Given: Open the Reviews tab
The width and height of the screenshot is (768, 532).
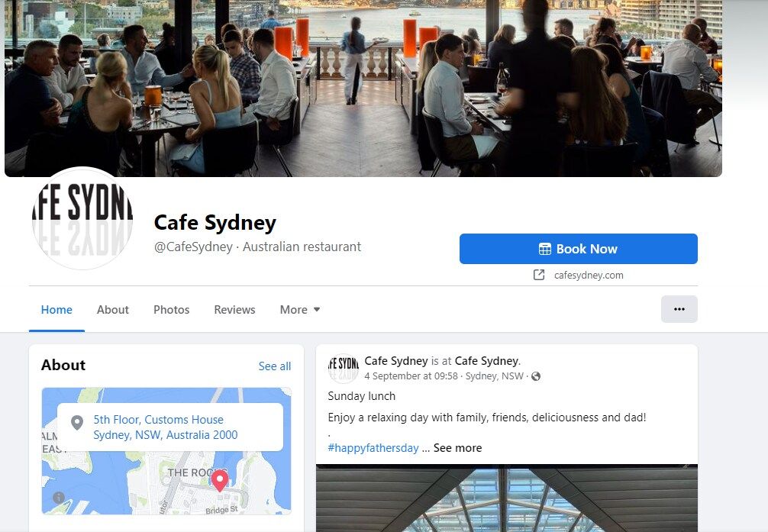Looking at the screenshot, I should pyautogui.click(x=234, y=310).
